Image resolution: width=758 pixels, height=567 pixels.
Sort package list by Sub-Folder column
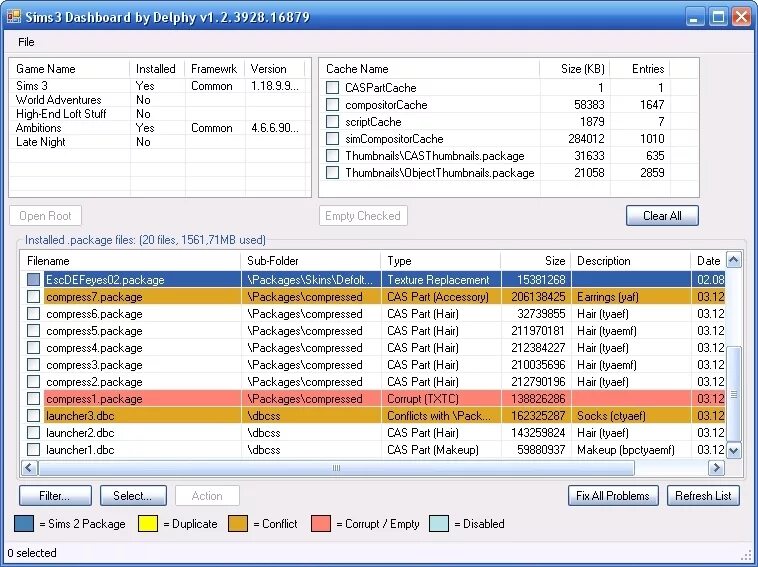(x=310, y=261)
